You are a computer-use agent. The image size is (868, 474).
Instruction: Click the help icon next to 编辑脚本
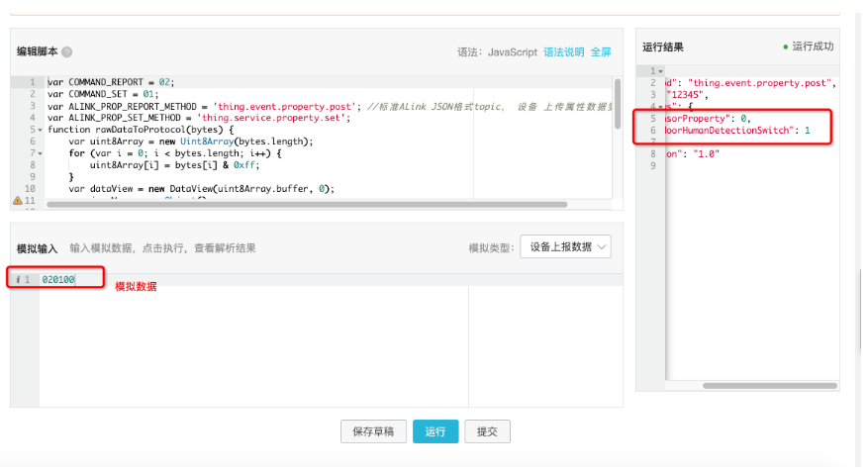pyautogui.click(x=66, y=52)
